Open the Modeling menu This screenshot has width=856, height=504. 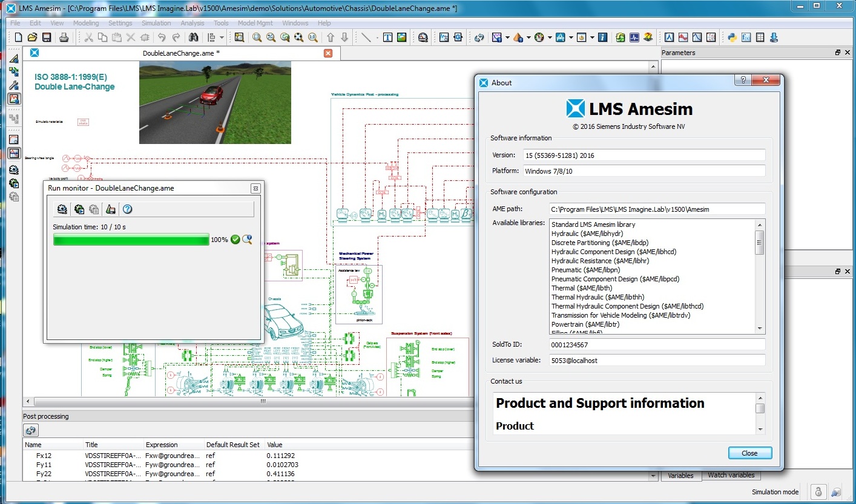[x=86, y=23]
